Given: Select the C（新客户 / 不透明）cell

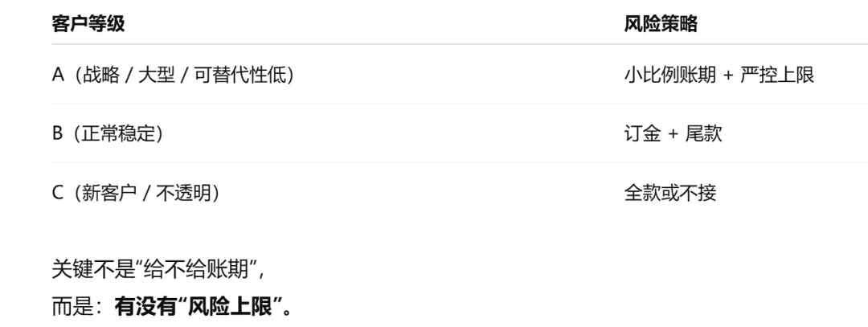Looking at the screenshot, I should coord(137,194).
